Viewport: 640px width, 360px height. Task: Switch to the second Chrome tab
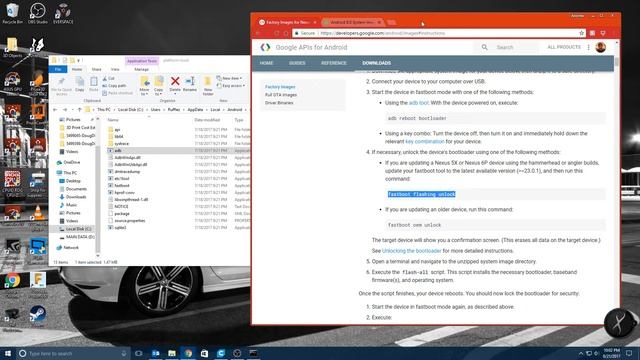pos(352,22)
